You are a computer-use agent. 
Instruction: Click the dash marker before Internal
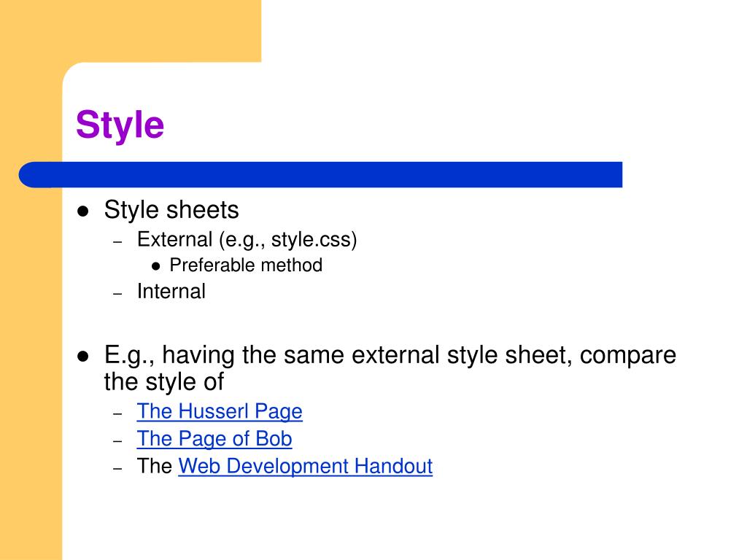117,294
